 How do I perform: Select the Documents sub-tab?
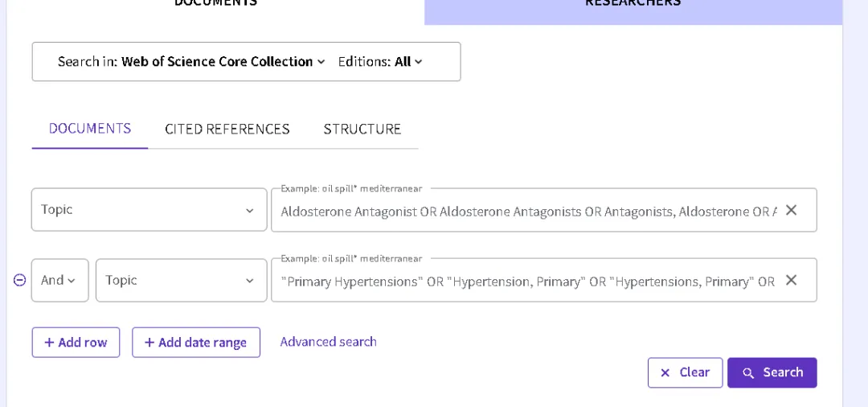(90, 129)
